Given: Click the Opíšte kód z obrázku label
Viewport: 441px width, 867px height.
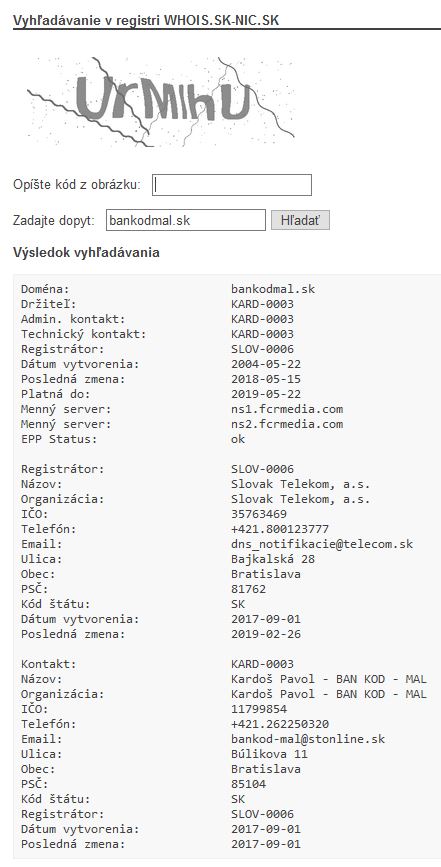Looking at the screenshot, I should (77, 185).
